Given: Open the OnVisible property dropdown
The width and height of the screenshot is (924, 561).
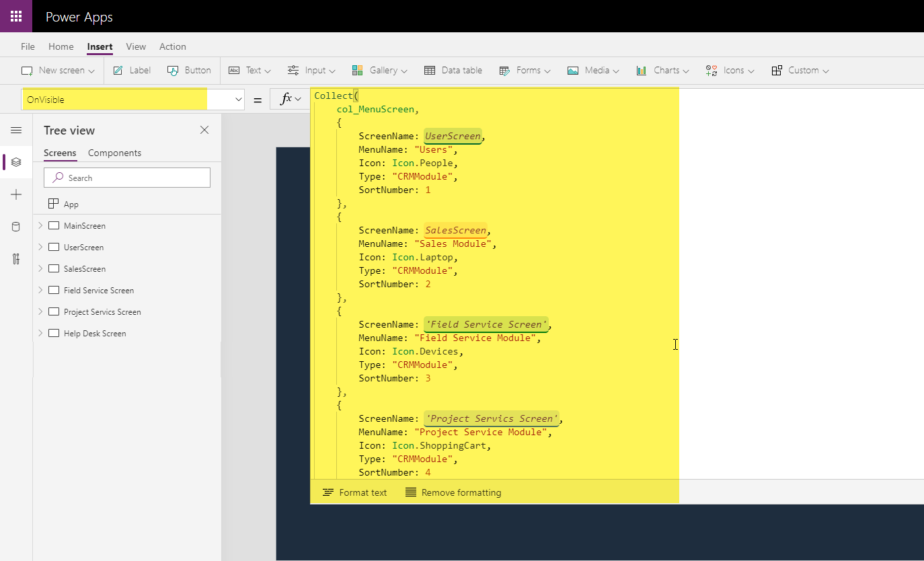Looking at the screenshot, I should [238, 100].
